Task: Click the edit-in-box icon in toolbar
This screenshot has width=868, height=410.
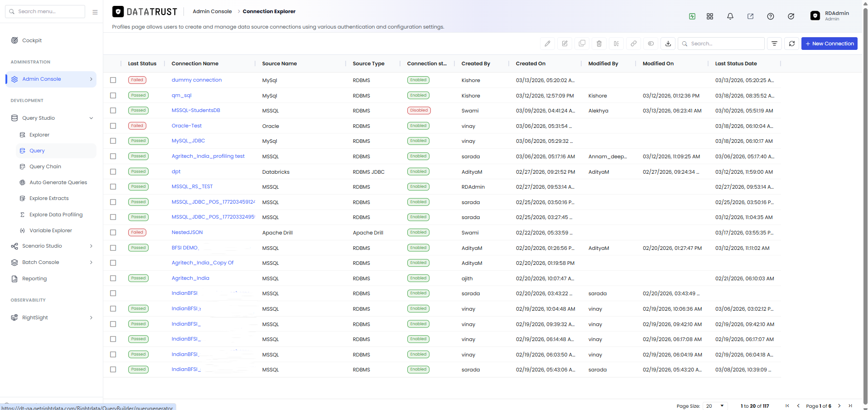Action: pyautogui.click(x=564, y=44)
